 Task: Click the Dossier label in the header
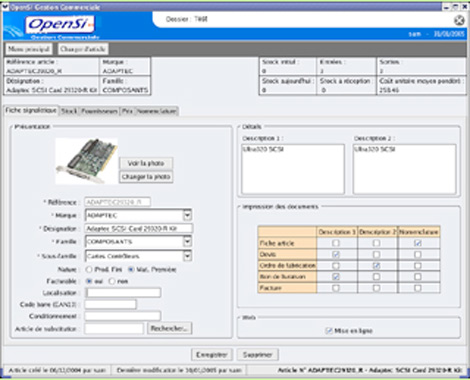click(186, 19)
